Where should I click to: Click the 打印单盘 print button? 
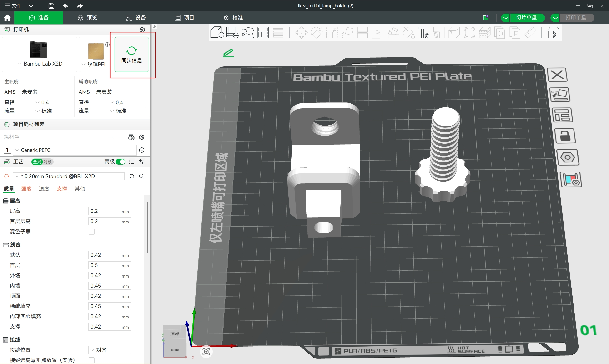click(577, 18)
